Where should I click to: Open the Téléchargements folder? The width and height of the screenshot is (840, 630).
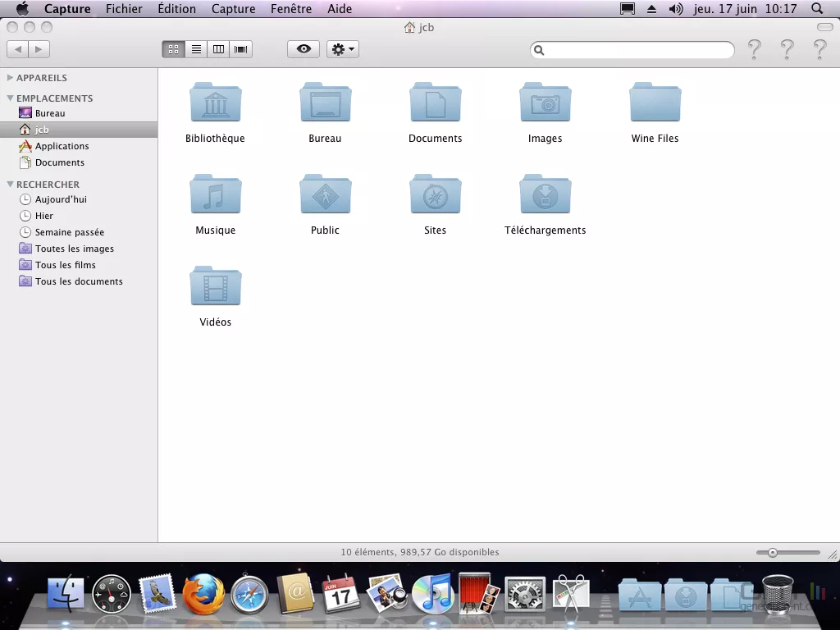coord(545,196)
